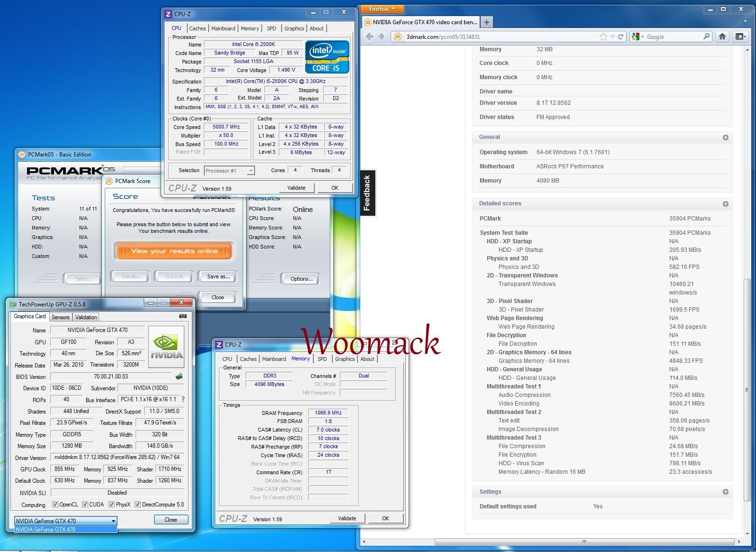Click the Google search magnifier icon

point(706,36)
